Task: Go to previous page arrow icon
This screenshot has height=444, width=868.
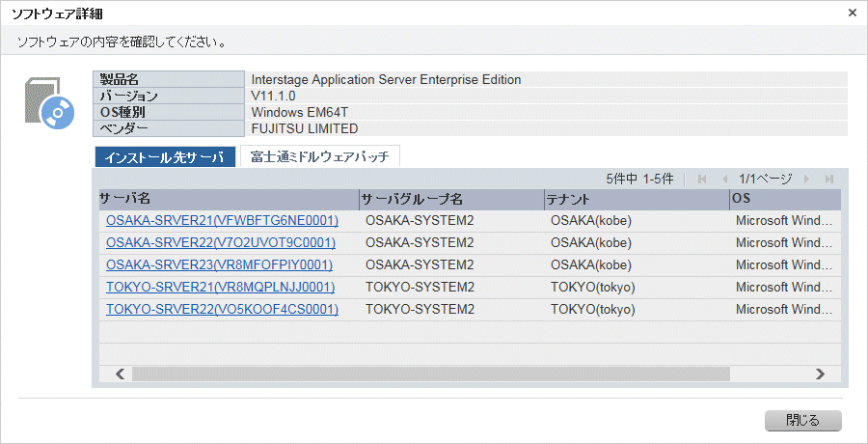Action: click(x=724, y=179)
